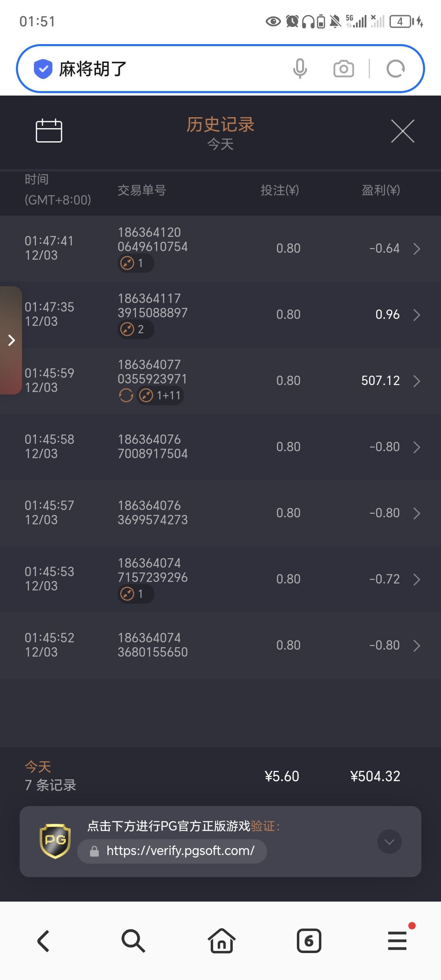
Task: Open the tab switcher showing 6 tabs
Action: pos(309,941)
